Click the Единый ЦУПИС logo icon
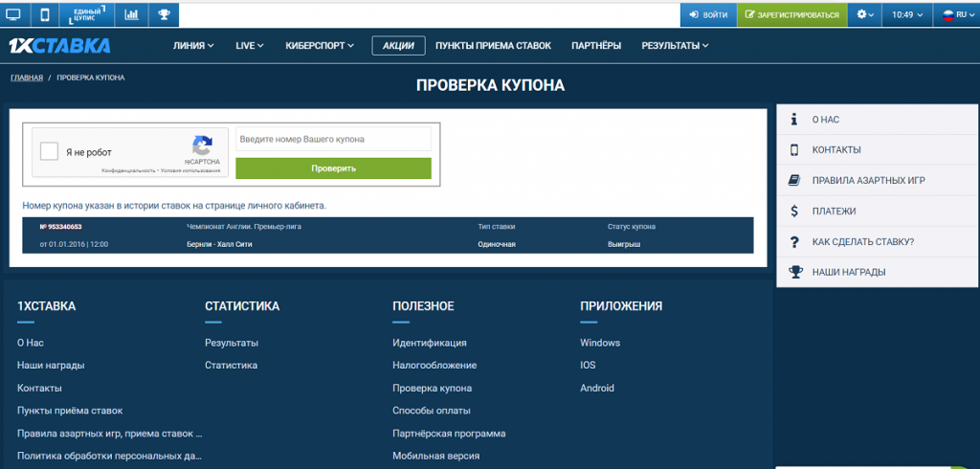This screenshot has width=980, height=469. (x=87, y=14)
